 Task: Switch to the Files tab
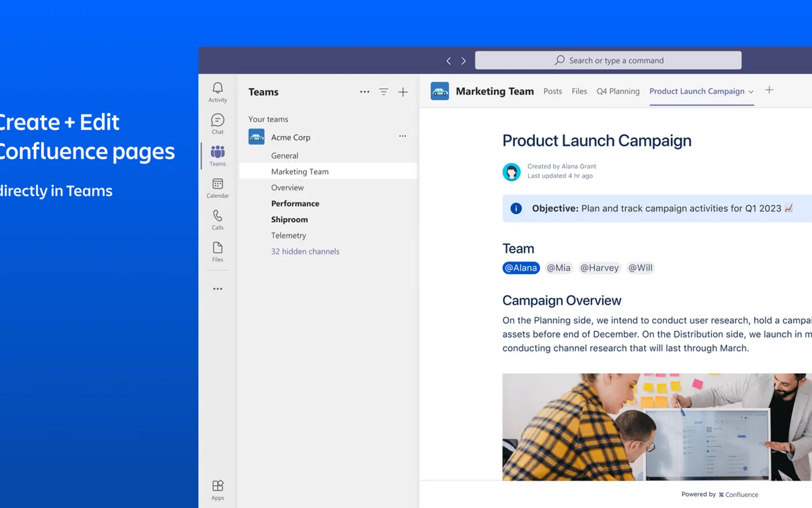579,91
